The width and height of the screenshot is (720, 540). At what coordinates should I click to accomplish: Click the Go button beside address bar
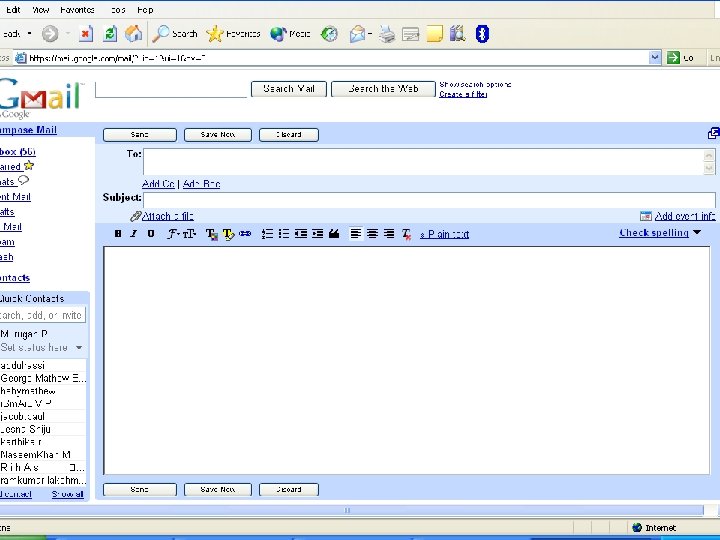pos(681,57)
